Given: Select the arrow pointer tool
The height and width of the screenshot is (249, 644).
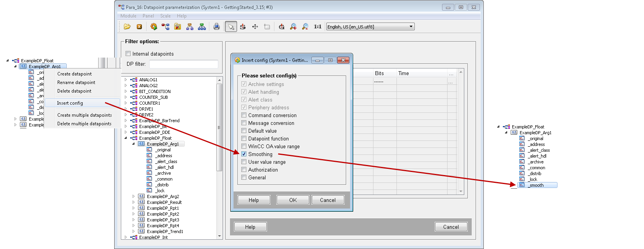Looking at the screenshot, I should pyautogui.click(x=231, y=27).
